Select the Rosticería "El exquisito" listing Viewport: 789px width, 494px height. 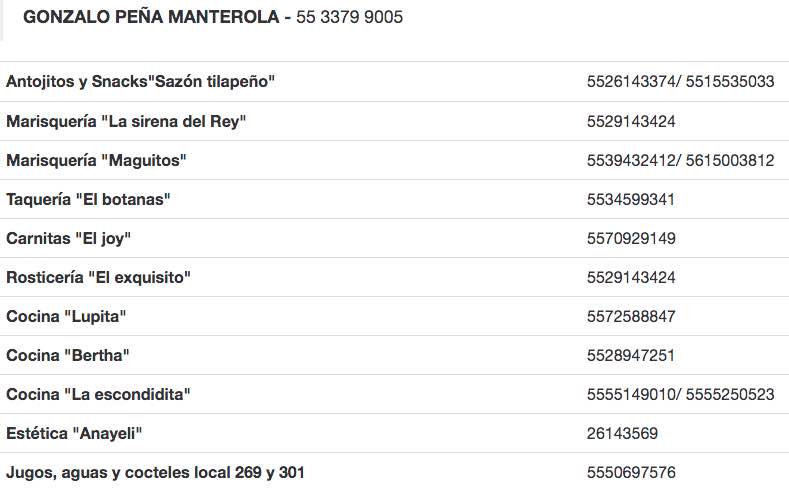pyautogui.click(x=98, y=277)
